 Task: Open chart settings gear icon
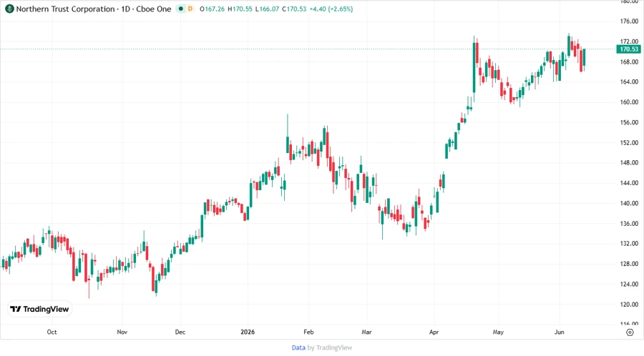[x=630, y=332]
